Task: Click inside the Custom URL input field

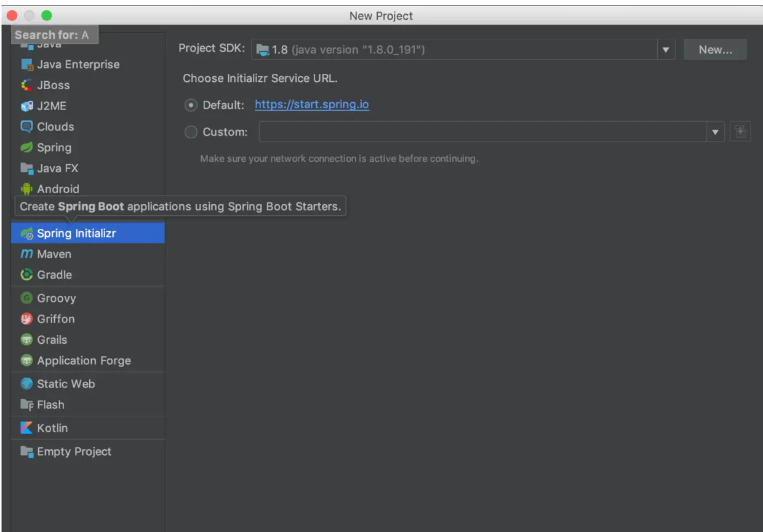Action: (483, 132)
